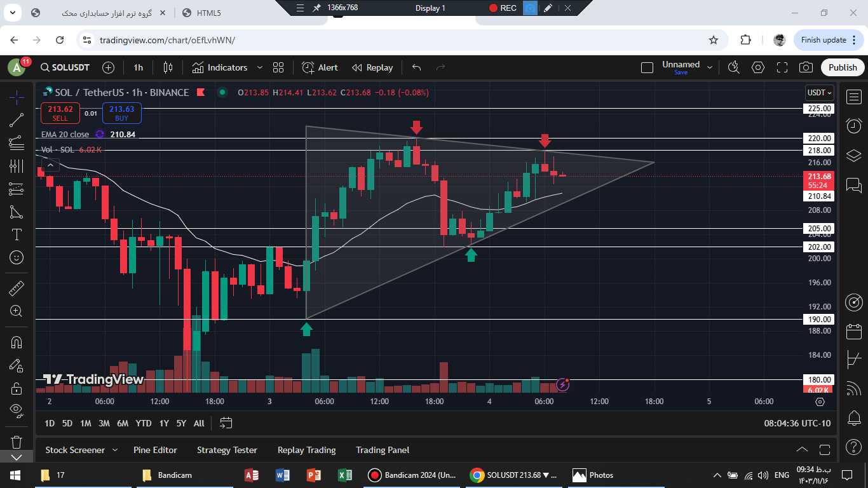This screenshot has width=868, height=488.
Task: Open the layout grid setup
Action: [x=278, y=67]
